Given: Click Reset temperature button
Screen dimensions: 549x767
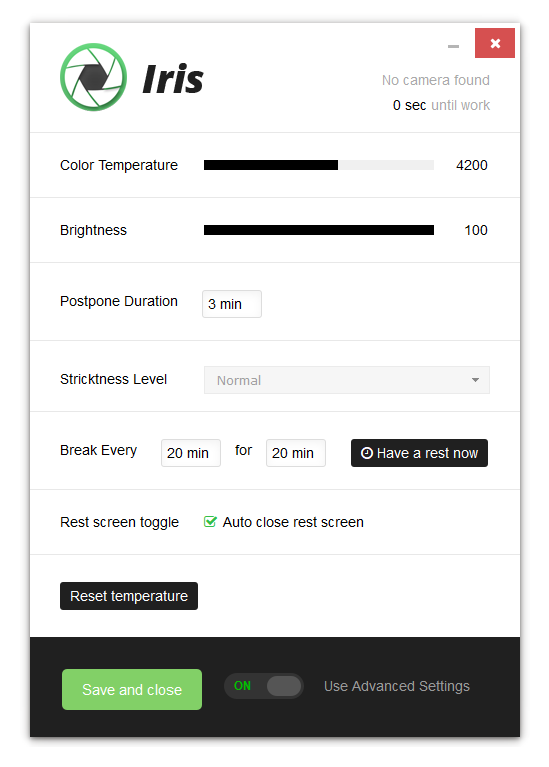Looking at the screenshot, I should point(129,596).
